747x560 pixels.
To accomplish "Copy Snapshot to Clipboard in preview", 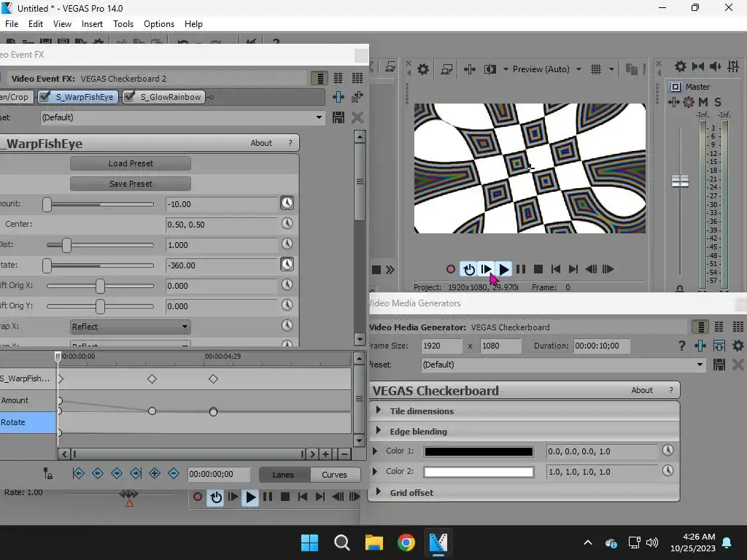I will pos(631,69).
